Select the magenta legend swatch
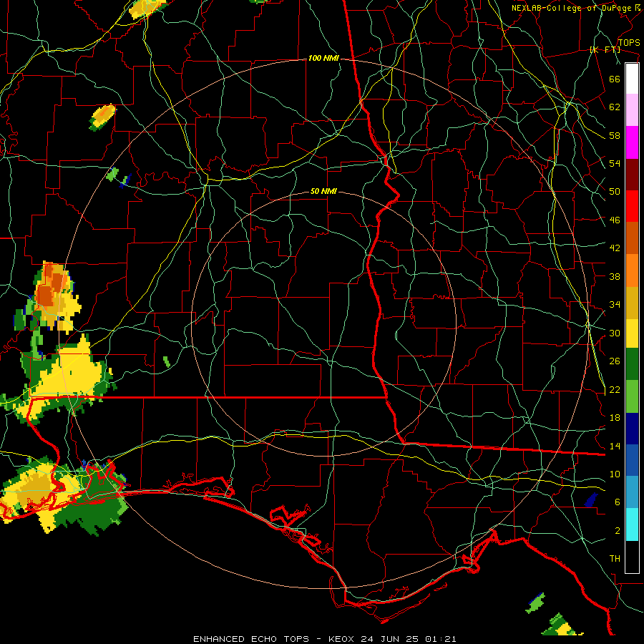The width and height of the screenshot is (644, 644). pyautogui.click(x=632, y=142)
